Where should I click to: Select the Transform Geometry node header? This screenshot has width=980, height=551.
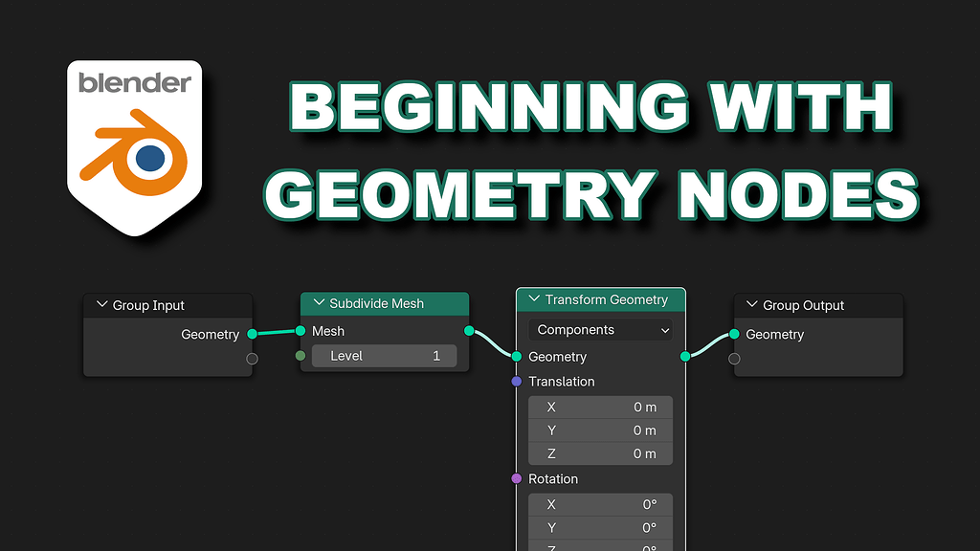[601, 299]
